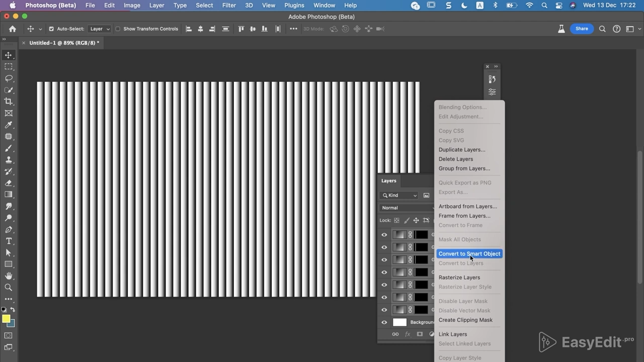This screenshot has width=644, height=362.
Task: Select the Eyedropper tool
Action: click(x=9, y=125)
